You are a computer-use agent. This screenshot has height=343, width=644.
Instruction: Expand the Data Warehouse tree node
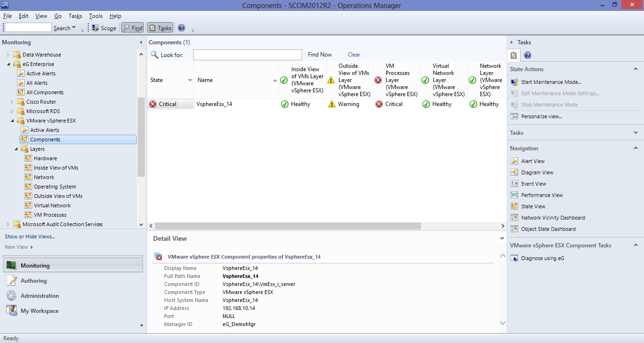(x=8, y=55)
